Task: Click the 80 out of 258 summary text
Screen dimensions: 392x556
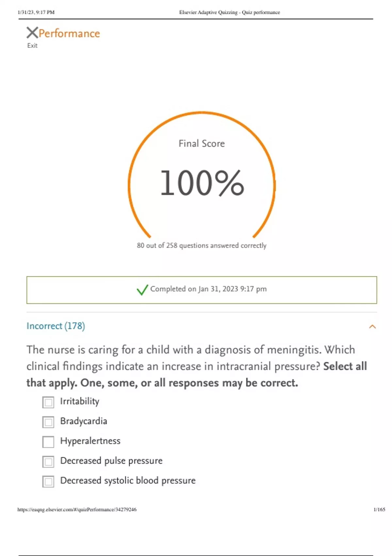Action: pos(202,245)
